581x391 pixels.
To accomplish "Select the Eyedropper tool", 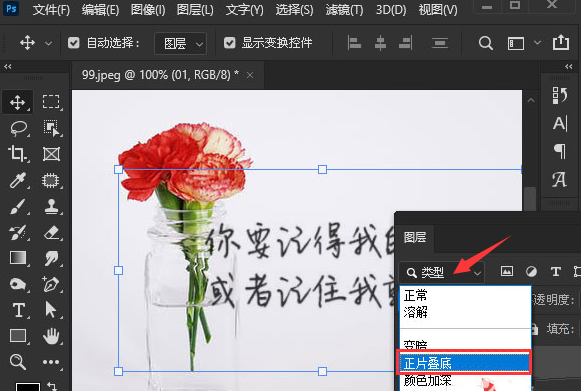I will 18,180.
